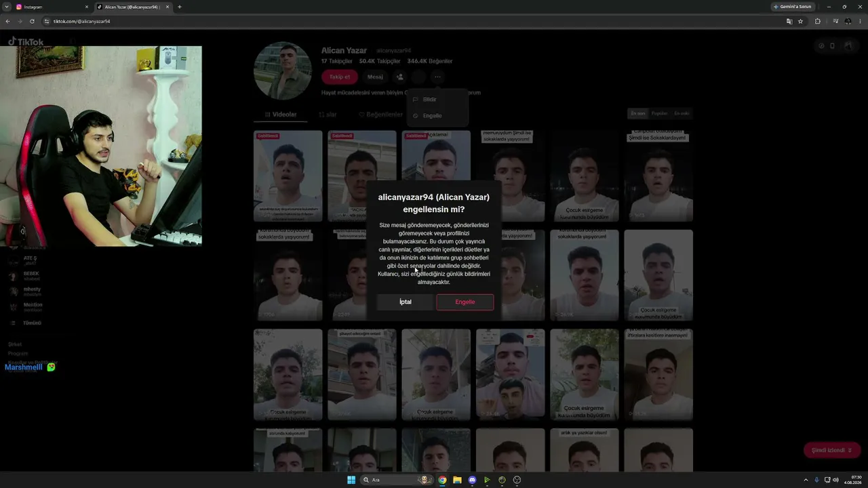
Task: Open a new browser tab
Action: 180,7
